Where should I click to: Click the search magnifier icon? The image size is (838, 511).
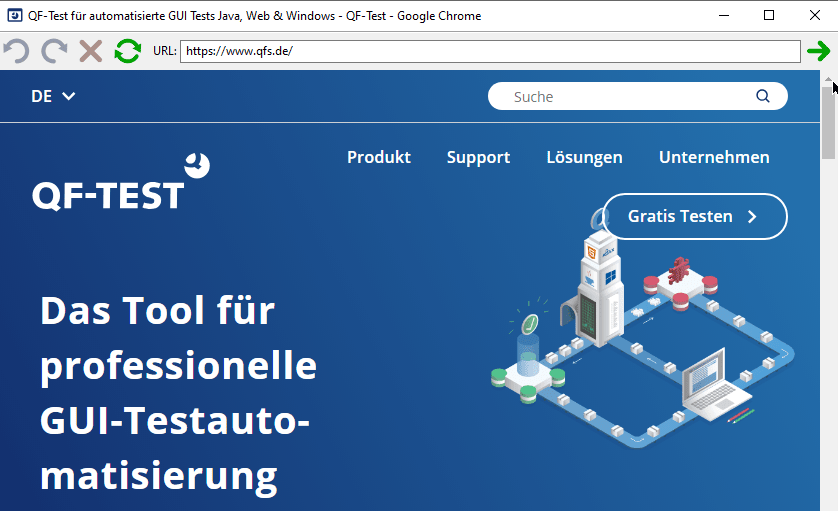[763, 96]
